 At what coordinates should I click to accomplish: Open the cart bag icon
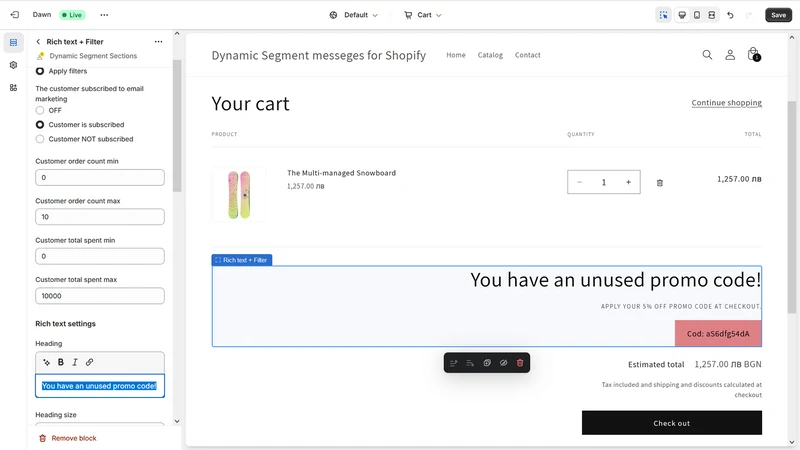point(753,54)
